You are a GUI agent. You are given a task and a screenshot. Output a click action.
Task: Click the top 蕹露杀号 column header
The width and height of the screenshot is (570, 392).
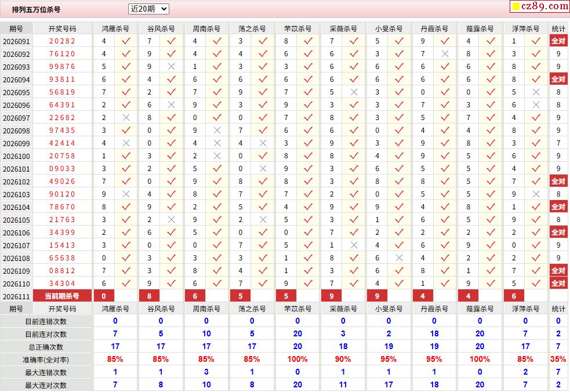tap(480, 29)
